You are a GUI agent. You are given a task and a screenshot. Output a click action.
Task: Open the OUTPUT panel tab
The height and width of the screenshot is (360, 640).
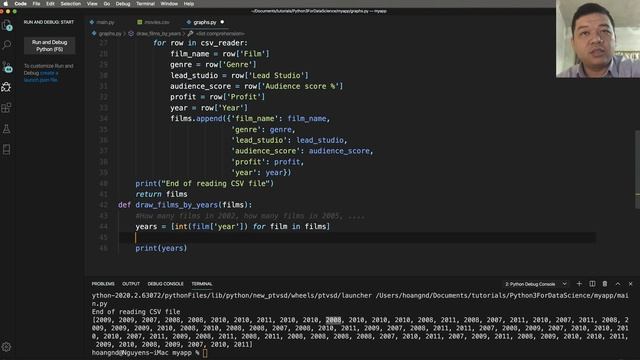[131, 284]
